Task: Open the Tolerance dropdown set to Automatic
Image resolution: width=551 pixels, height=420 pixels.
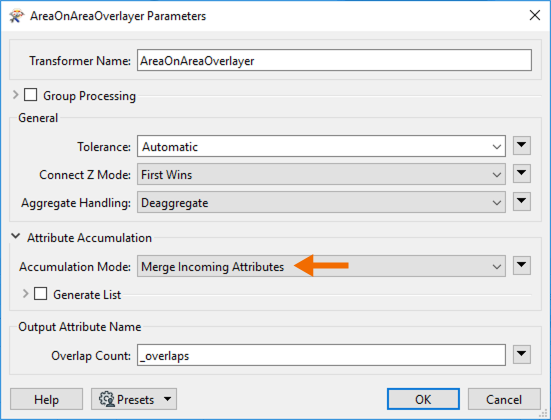Action: (321, 146)
